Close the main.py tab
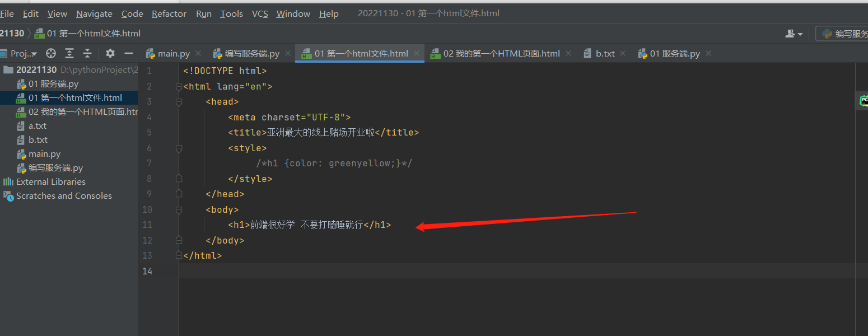This screenshot has height=336, width=868. pos(199,53)
